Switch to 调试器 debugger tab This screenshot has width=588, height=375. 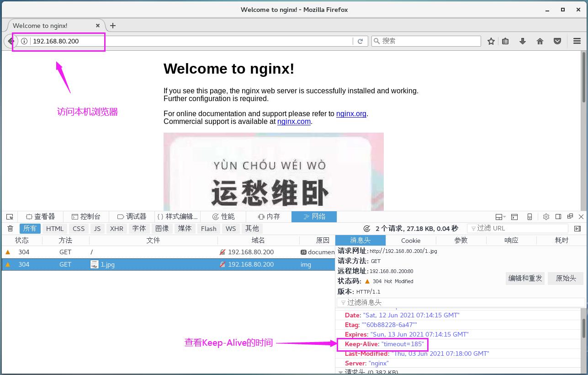click(x=132, y=217)
